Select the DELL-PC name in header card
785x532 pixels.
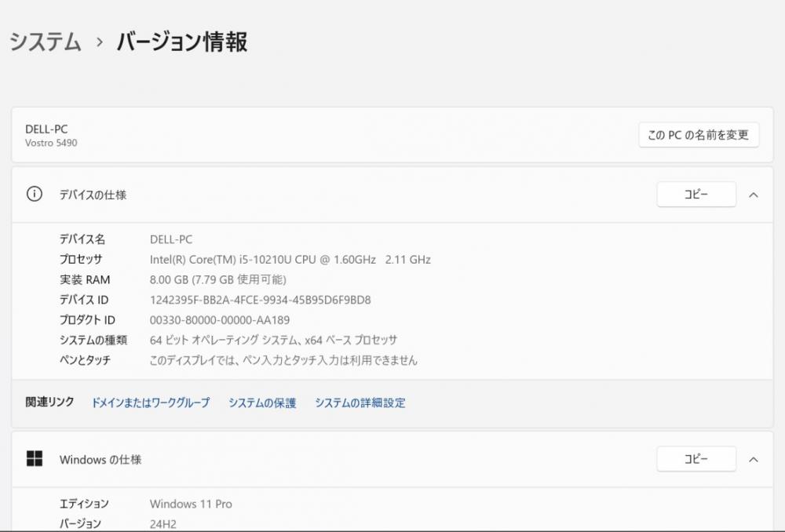point(46,129)
